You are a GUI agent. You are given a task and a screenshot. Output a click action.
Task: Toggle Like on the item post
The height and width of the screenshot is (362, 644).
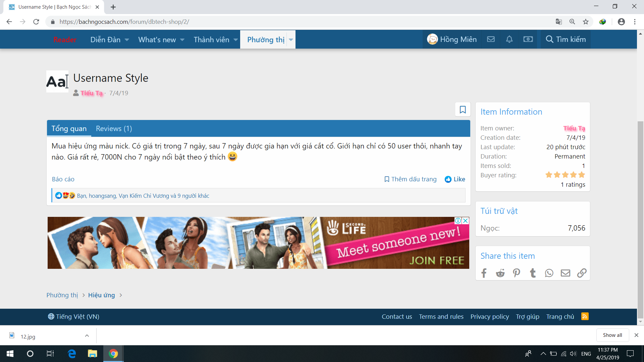pos(455,179)
